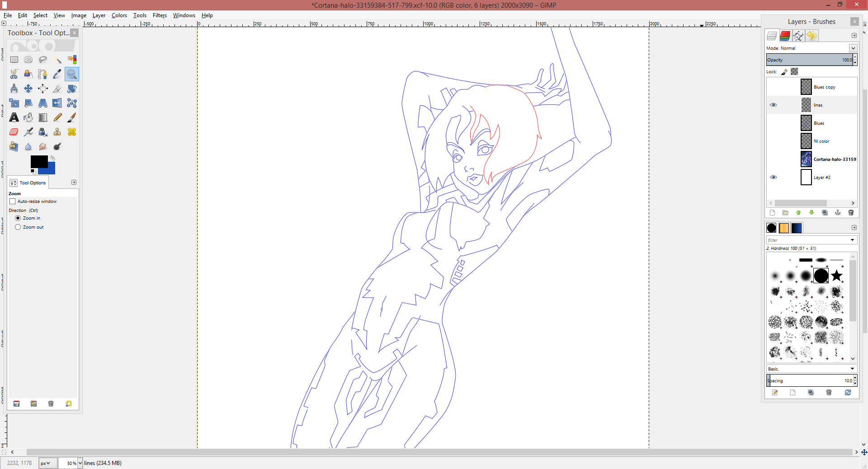The height and width of the screenshot is (469, 868).
Task: Select the Alignment tool
Action: pos(43,89)
